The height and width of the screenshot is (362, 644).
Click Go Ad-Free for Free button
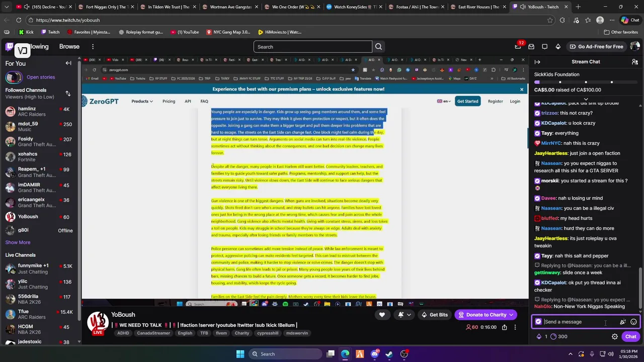click(x=596, y=47)
